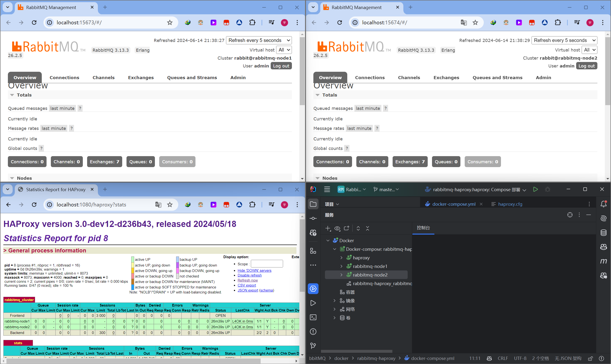Click Log out in node2 window

click(587, 66)
